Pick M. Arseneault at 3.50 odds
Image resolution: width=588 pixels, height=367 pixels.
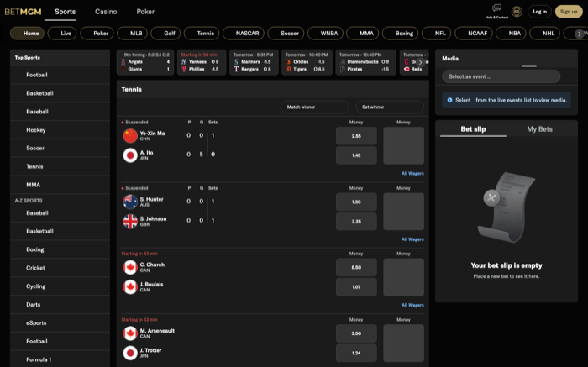356,333
